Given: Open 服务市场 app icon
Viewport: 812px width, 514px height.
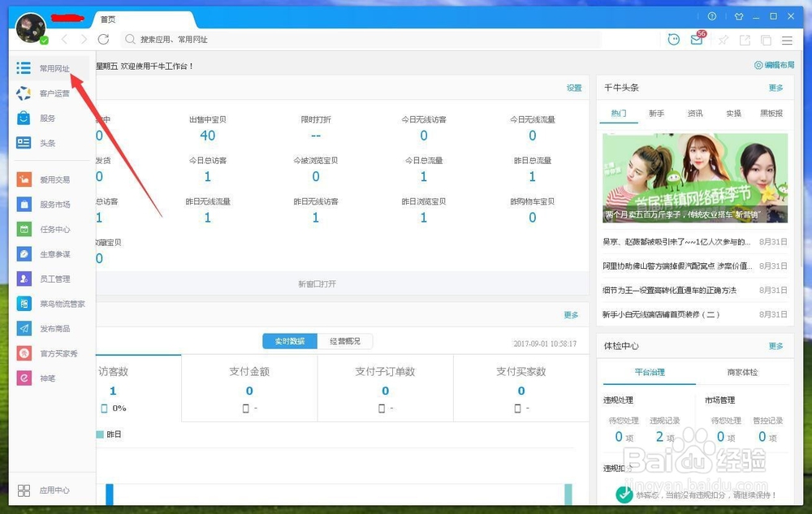Looking at the screenshot, I should (24, 205).
